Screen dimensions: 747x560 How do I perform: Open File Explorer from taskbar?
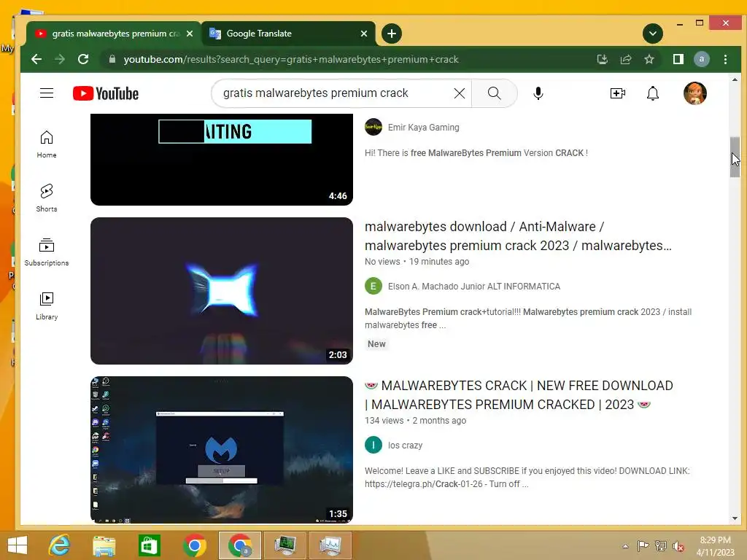tap(104, 545)
